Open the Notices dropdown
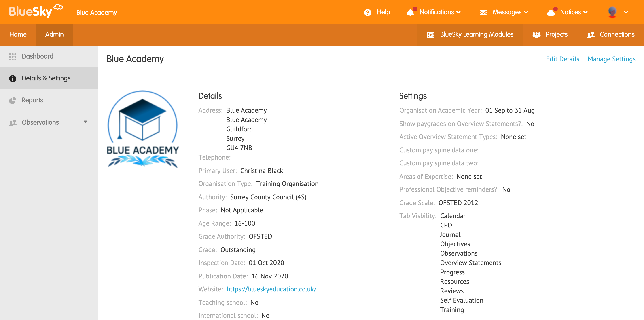The width and height of the screenshot is (644, 320). click(574, 12)
